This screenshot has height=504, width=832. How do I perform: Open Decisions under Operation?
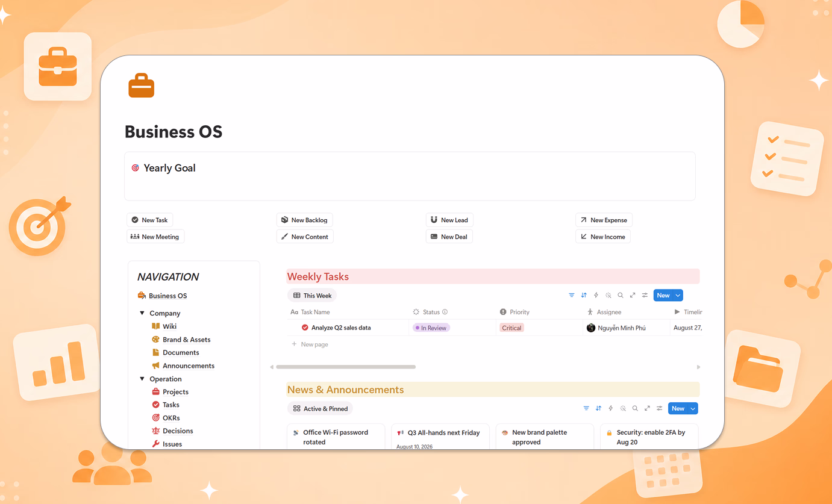(172, 431)
